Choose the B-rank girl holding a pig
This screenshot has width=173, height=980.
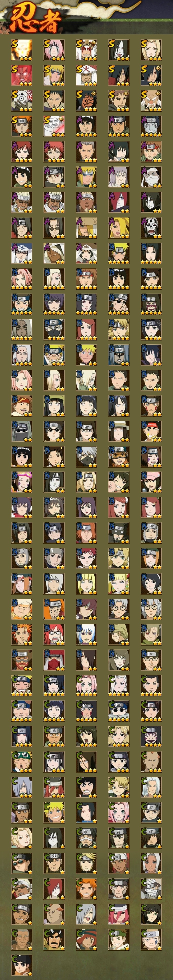click(119, 482)
